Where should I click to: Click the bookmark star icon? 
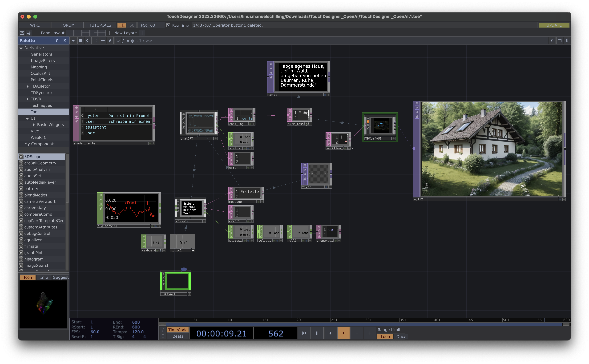tap(110, 40)
